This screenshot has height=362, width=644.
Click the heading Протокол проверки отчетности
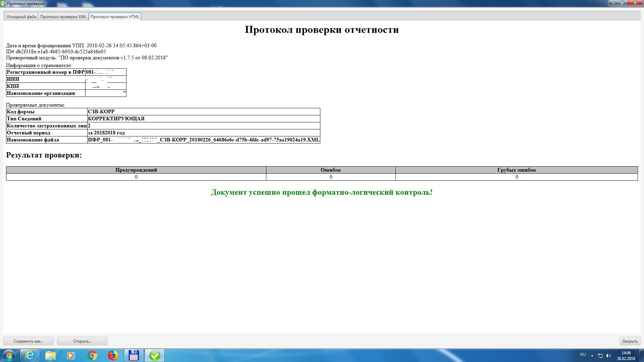click(x=322, y=29)
